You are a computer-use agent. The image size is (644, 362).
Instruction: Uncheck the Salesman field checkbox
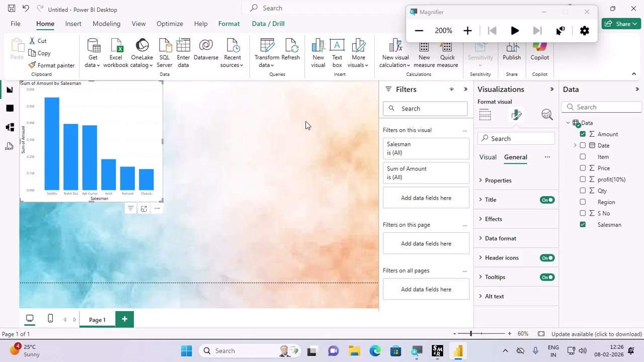(x=583, y=224)
